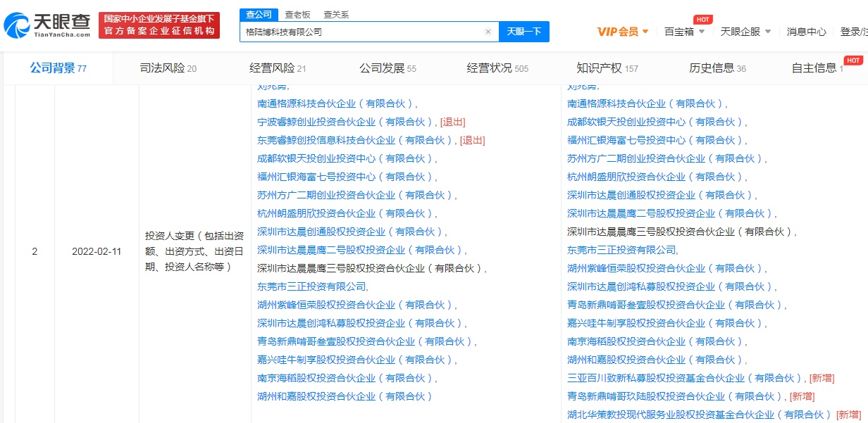Image resolution: width=868 pixels, height=423 pixels.
Task: Open 消息中心
Action: click(x=807, y=32)
